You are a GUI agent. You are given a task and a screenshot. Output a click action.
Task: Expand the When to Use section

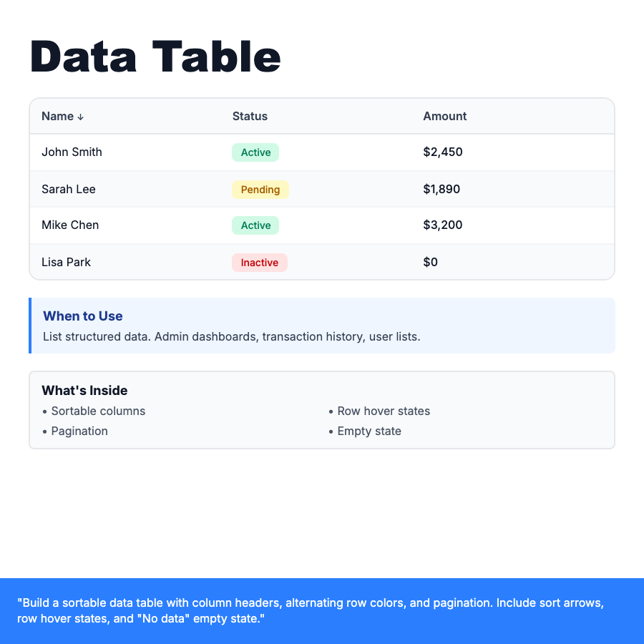83,316
